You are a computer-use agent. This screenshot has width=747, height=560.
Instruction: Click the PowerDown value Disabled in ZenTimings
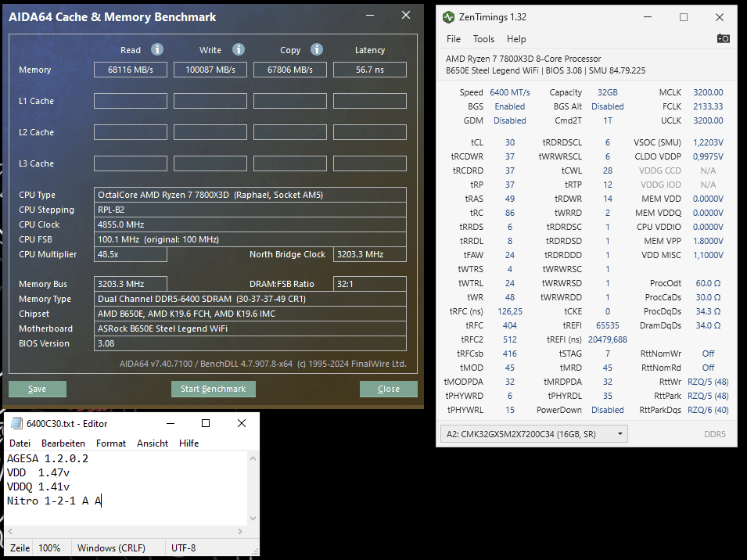(608, 410)
